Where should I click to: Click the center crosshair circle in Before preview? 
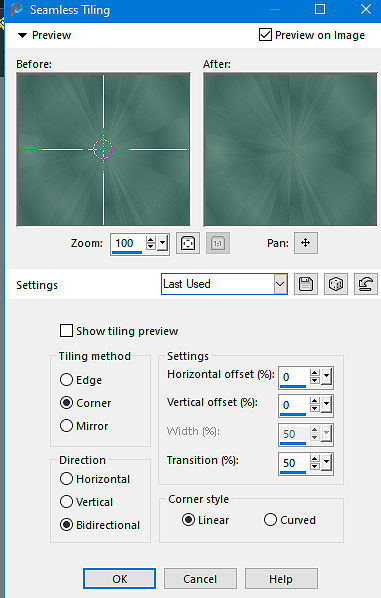pyautogui.click(x=103, y=149)
